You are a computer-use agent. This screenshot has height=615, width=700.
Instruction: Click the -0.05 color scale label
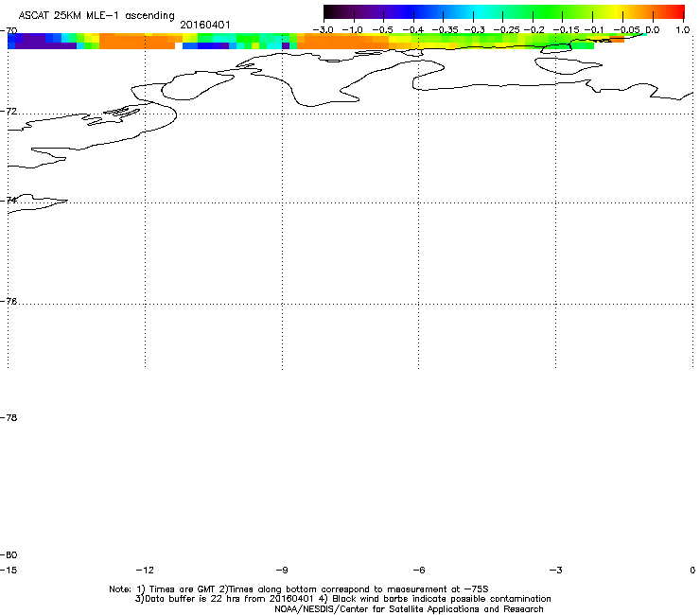click(x=627, y=30)
